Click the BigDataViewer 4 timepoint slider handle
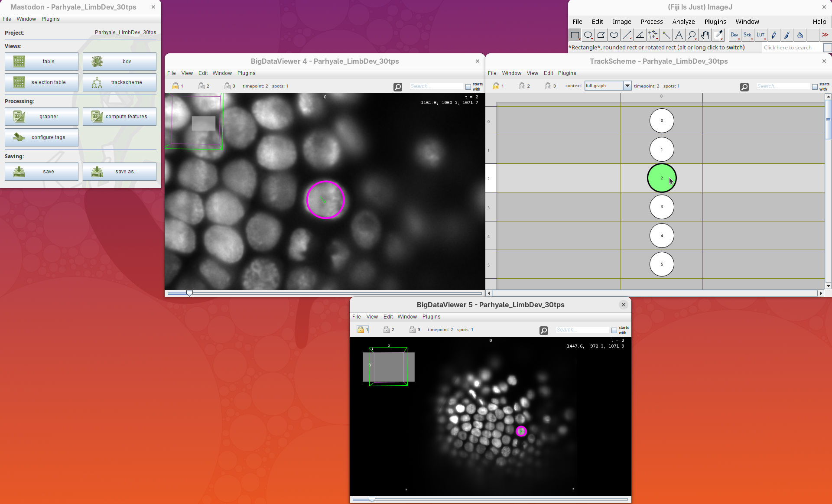 (189, 293)
